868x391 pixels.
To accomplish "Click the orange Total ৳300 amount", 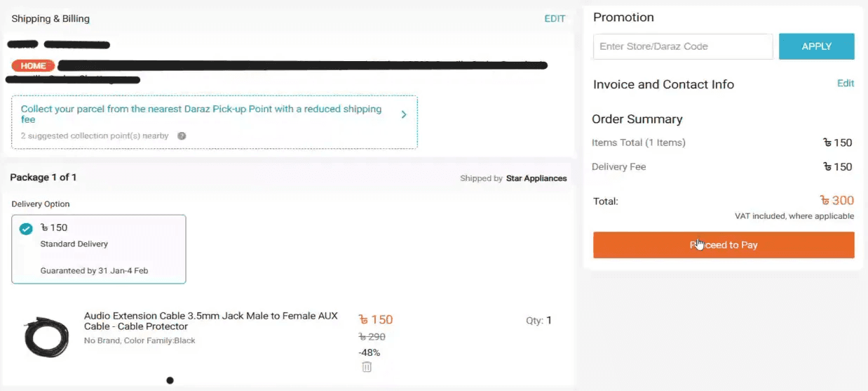I will point(837,201).
